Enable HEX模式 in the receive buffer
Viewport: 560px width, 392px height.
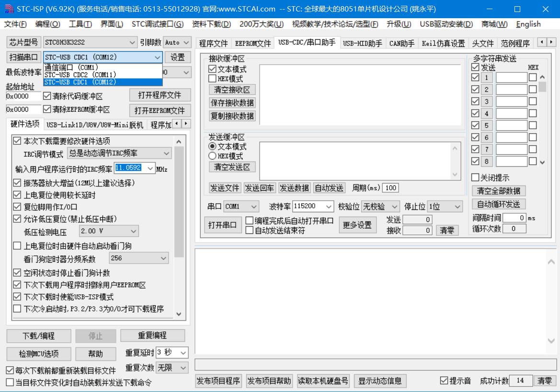pos(213,79)
